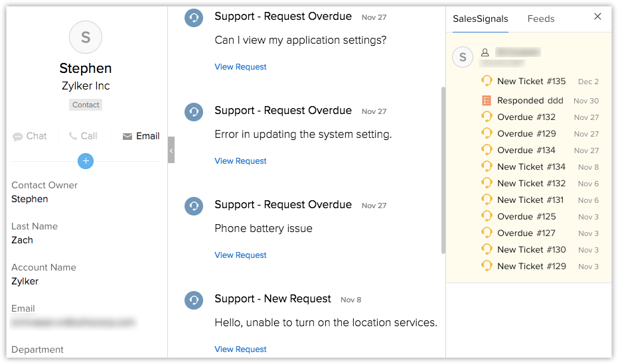Click the Email envelope icon
This screenshot has height=364, width=618.
click(x=127, y=137)
